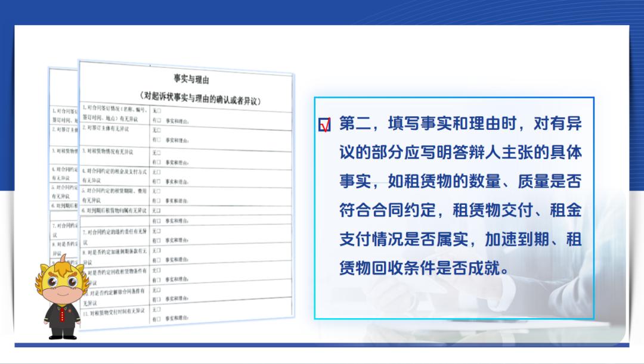
Task: Tick 有 for item 9 回收租赁物条件
Action: point(158,279)
